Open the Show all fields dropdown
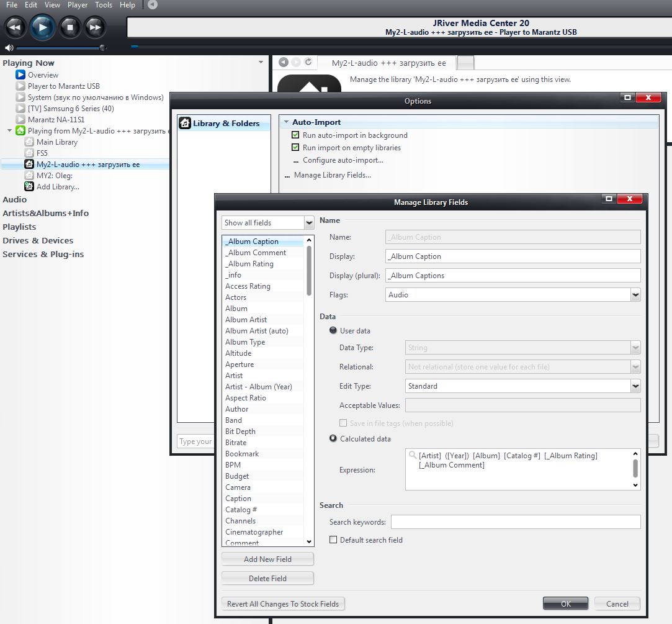Screen dimensions: 672x624 click(308, 222)
